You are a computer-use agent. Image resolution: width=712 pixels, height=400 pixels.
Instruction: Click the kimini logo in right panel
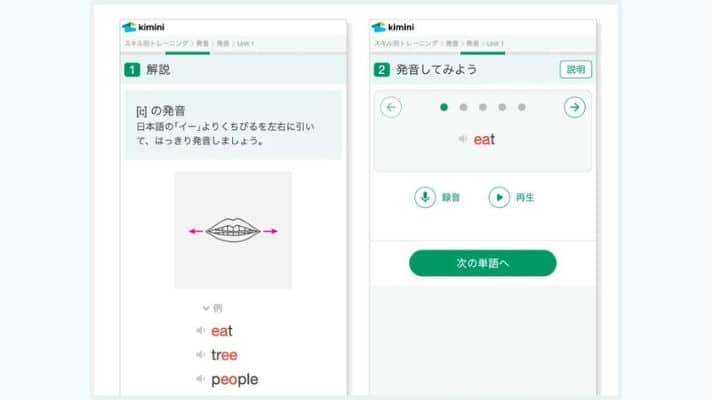pyautogui.click(x=393, y=27)
